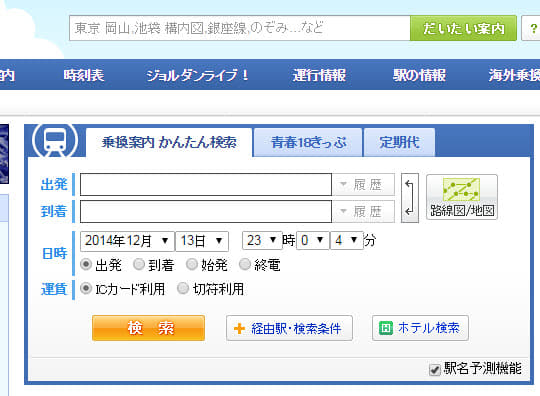Open the 履歴 history dropdown for 出発
This screenshot has width=540, height=396.
tap(363, 185)
